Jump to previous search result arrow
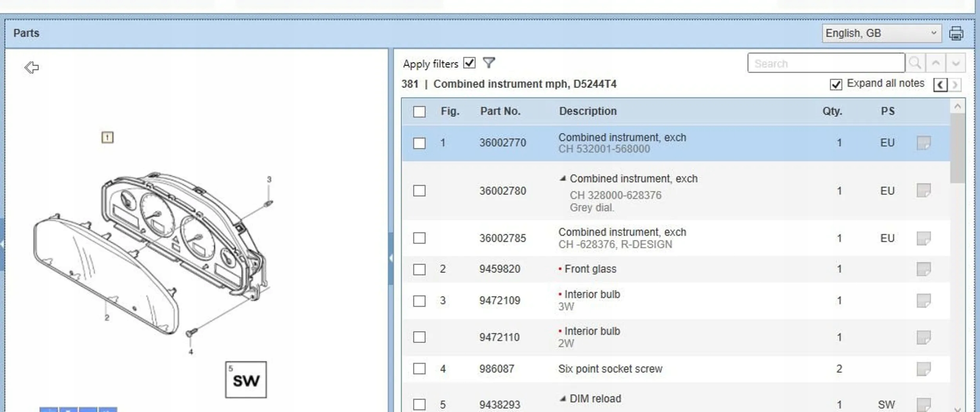Image resolution: width=980 pixels, height=412 pixels. [x=936, y=63]
